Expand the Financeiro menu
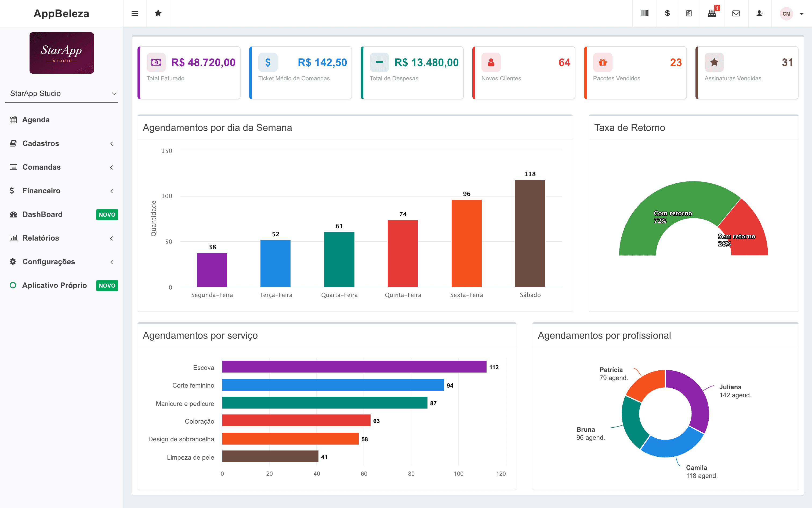 pyautogui.click(x=62, y=191)
